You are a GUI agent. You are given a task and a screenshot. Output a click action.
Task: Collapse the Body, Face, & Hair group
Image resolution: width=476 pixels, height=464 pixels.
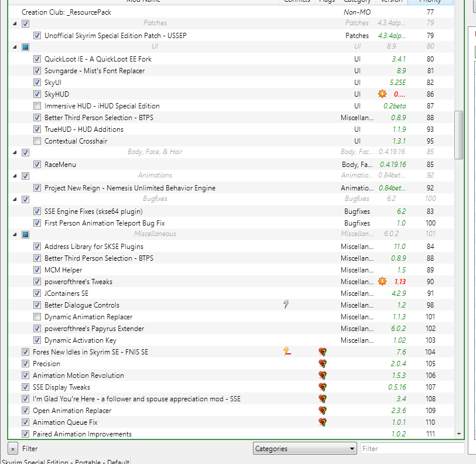click(15, 152)
